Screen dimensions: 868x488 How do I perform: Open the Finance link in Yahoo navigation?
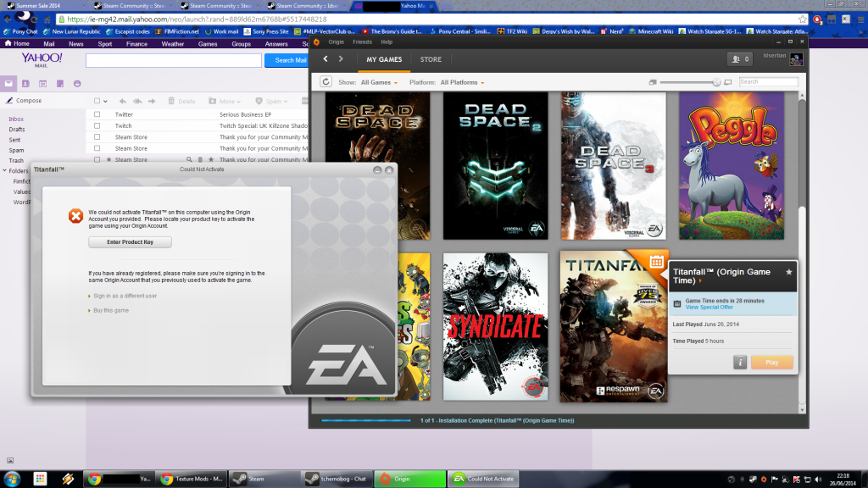pyautogui.click(x=136, y=44)
